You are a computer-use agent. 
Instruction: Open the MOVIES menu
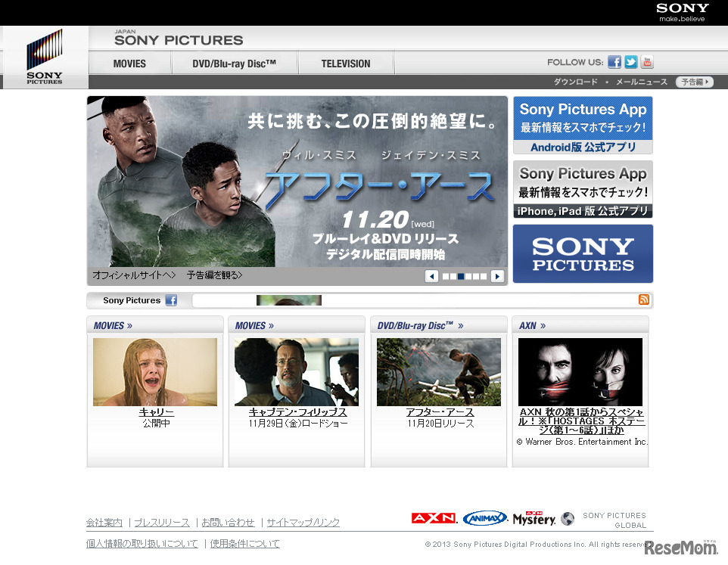(129, 64)
